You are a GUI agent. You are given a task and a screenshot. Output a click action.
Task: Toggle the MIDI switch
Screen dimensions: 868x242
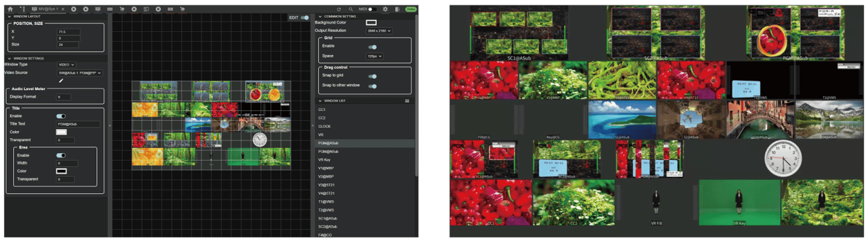(372, 9)
